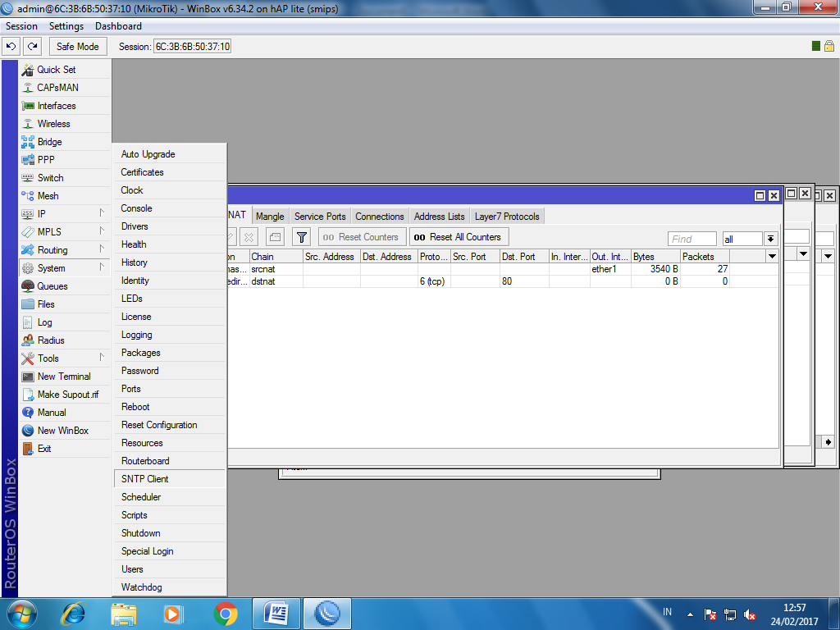The height and width of the screenshot is (630, 840).
Task: Sort by the Bytes column header
Action: coord(655,257)
